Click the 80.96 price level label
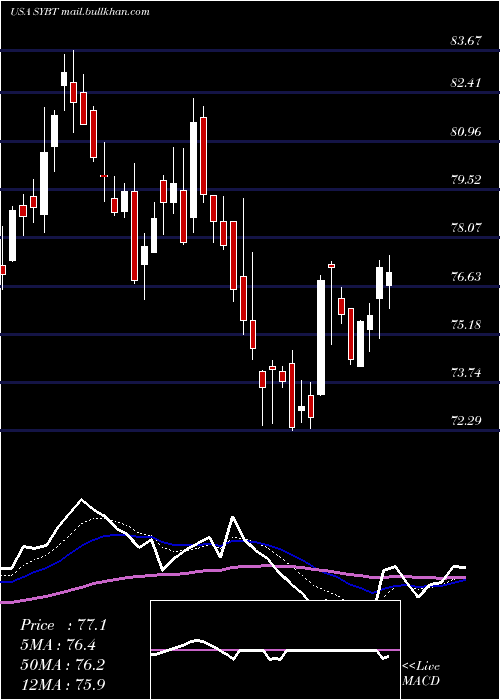Image resolution: width=500 pixels, height=700 pixels. click(x=466, y=132)
